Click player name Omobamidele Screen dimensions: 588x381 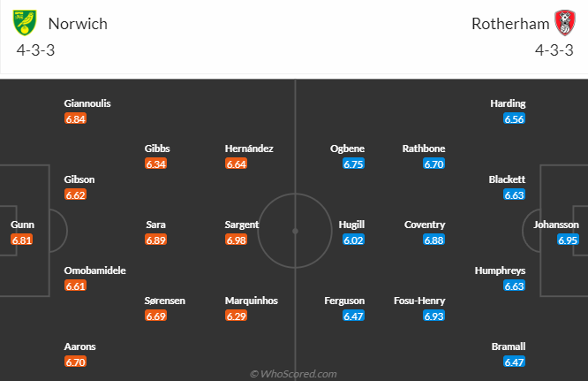[94, 271]
